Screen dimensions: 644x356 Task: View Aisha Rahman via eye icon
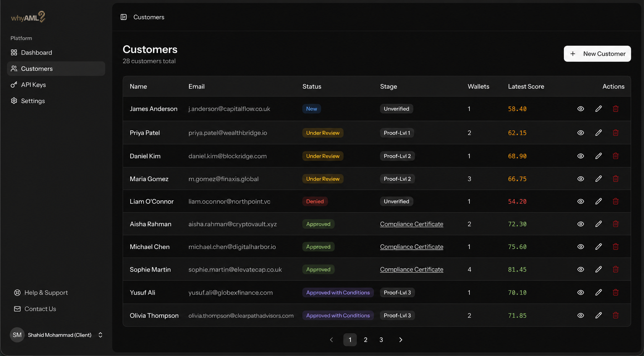(x=581, y=224)
